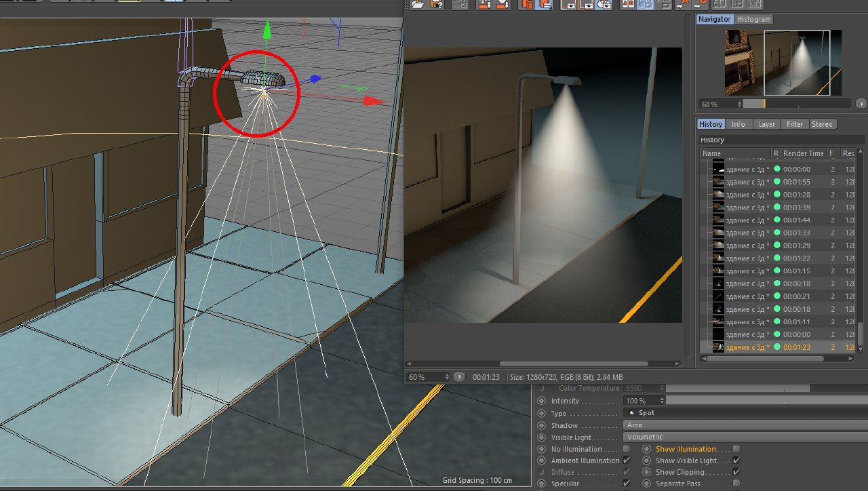868x491 pixels.
Task: Click the green Y-axis arrow handle in viewport
Action: (267, 28)
